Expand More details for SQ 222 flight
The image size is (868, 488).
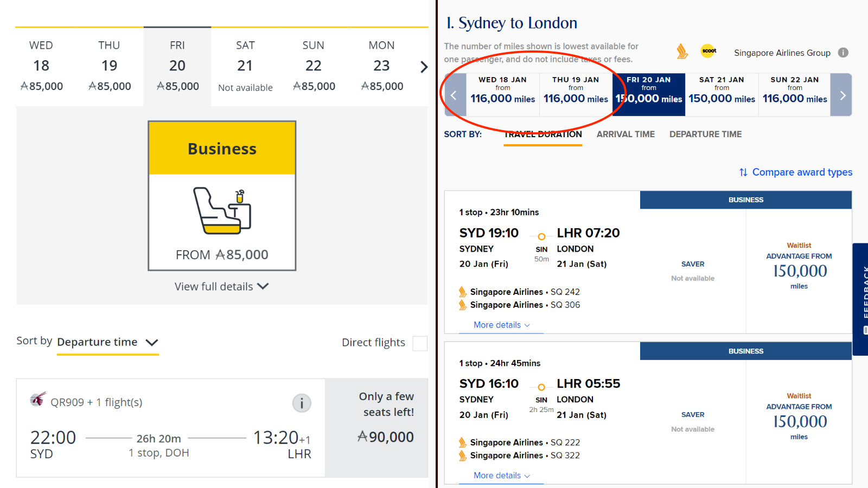pos(501,476)
